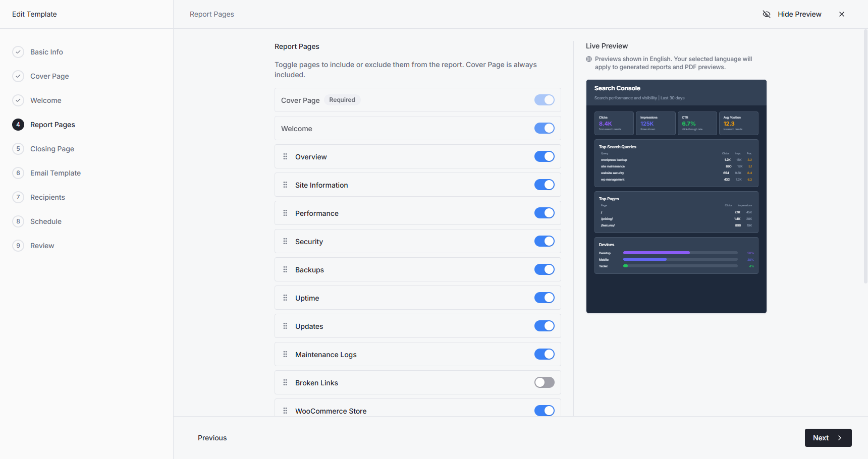This screenshot has width=868, height=459.
Task: Click the Live Preview heading
Action: coord(607,46)
